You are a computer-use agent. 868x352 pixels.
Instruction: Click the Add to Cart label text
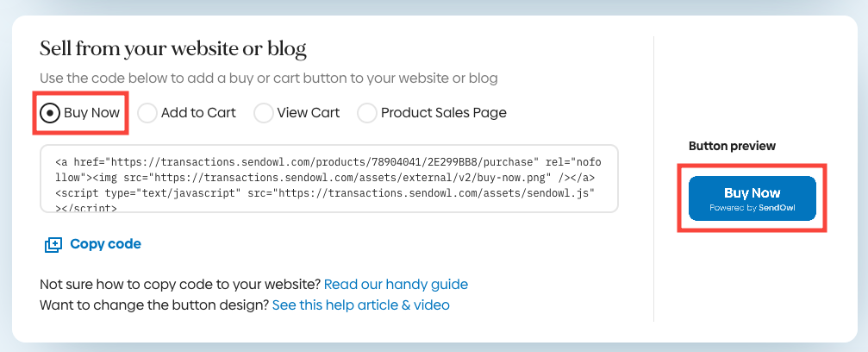point(198,113)
